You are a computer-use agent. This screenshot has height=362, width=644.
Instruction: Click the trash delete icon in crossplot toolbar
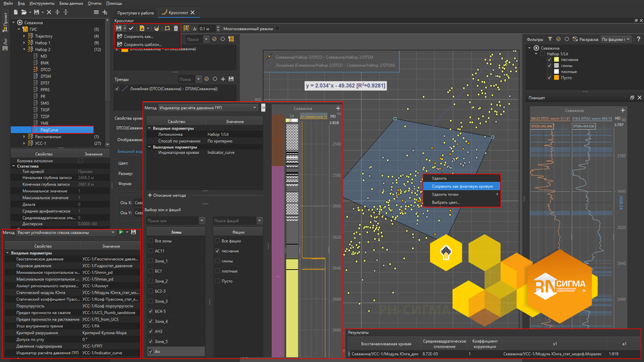(x=176, y=29)
